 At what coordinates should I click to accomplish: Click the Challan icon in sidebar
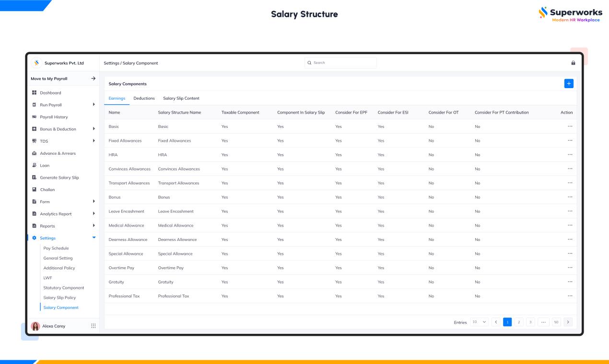point(34,190)
